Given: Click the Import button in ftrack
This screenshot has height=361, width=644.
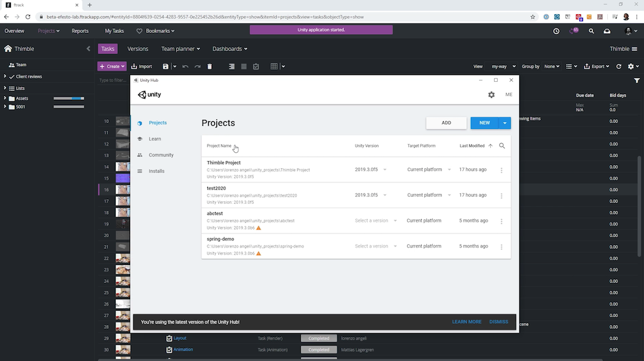Looking at the screenshot, I should point(142,66).
